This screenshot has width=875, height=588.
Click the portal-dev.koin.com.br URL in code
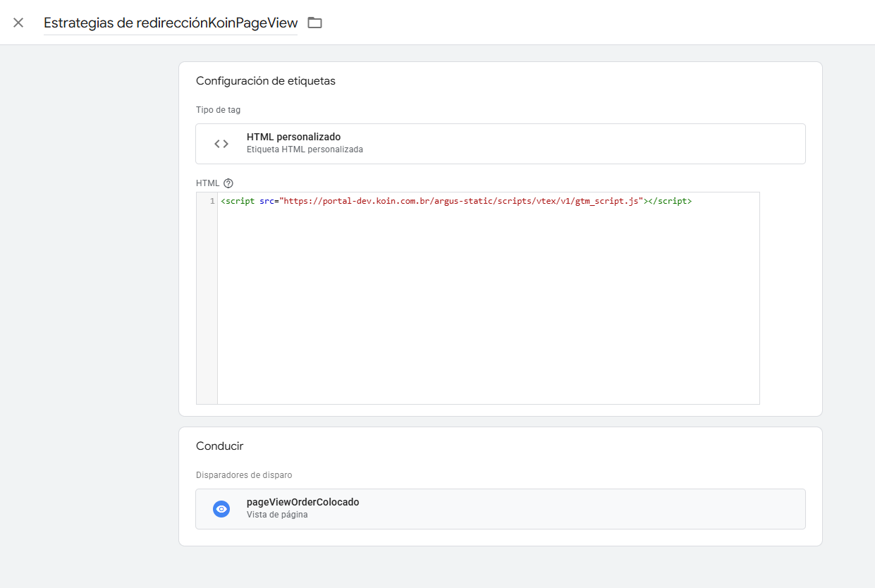pos(461,201)
